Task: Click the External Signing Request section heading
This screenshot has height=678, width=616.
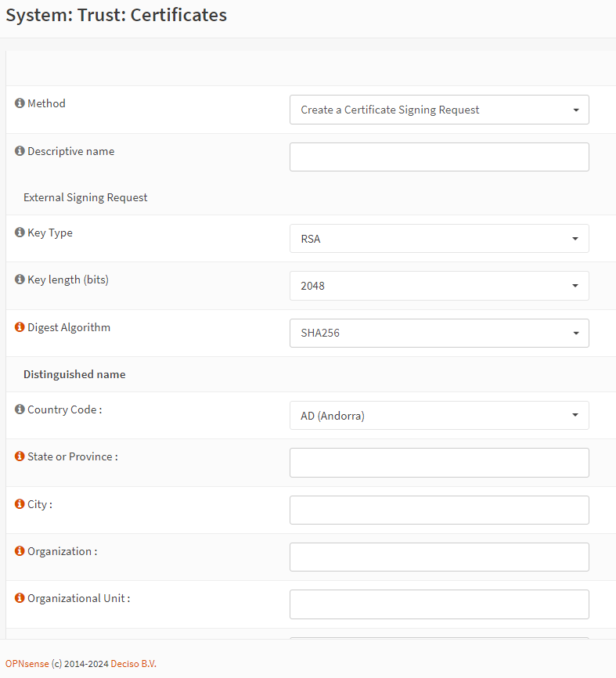Action: pyautogui.click(x=85, y=197)
